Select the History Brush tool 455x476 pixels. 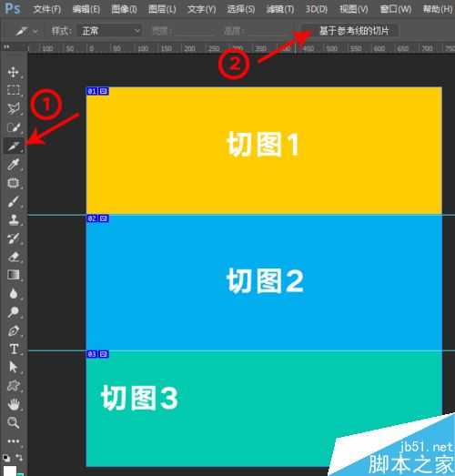point(13,238)
